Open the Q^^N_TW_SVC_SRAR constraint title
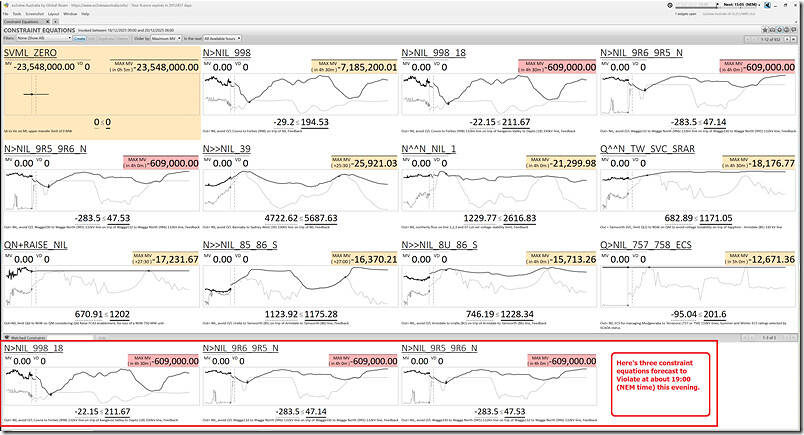804x435 pixels. point(647,149)
